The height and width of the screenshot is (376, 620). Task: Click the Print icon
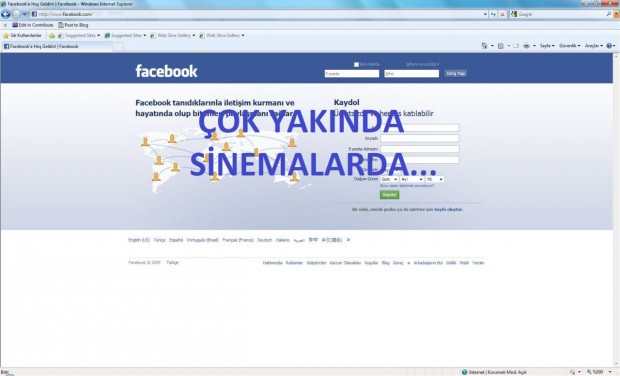[x=526, y=46]
